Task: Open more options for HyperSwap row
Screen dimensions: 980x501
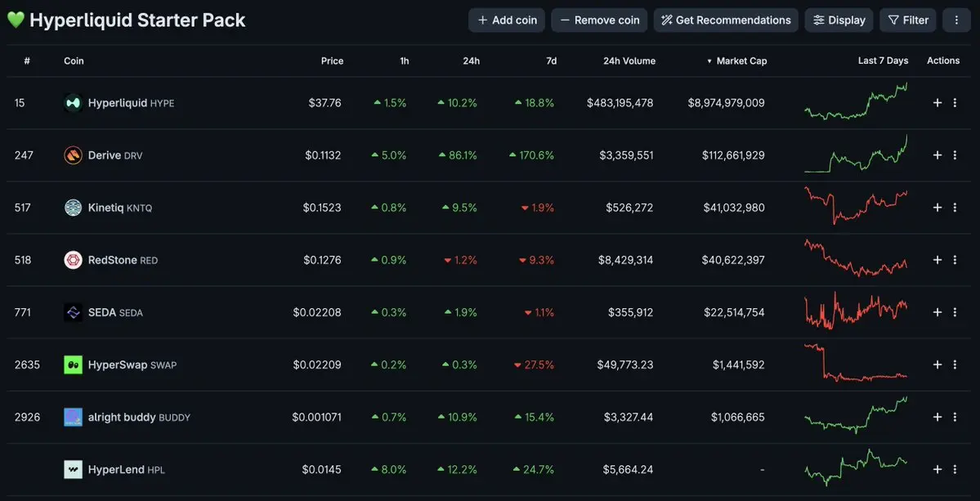Action: click(955, 365)
